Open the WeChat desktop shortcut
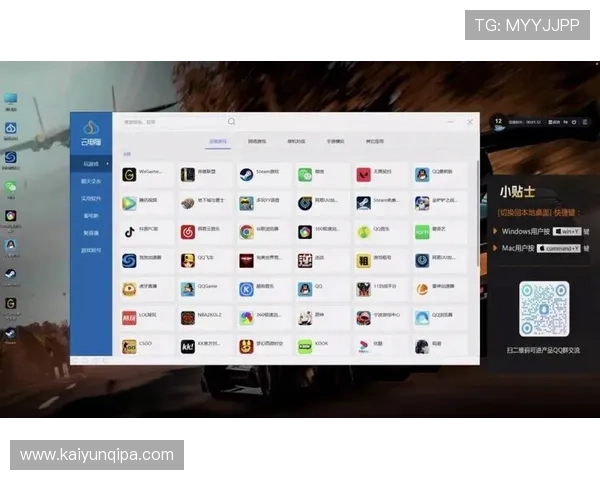This screenshot has width=600, height=480. (11, 189)
